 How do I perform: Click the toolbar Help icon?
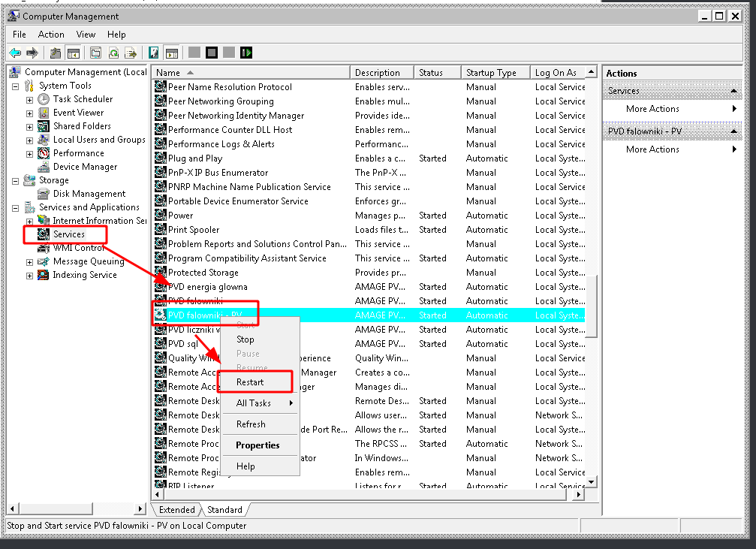pyautogui.click(x=154, y=53)
